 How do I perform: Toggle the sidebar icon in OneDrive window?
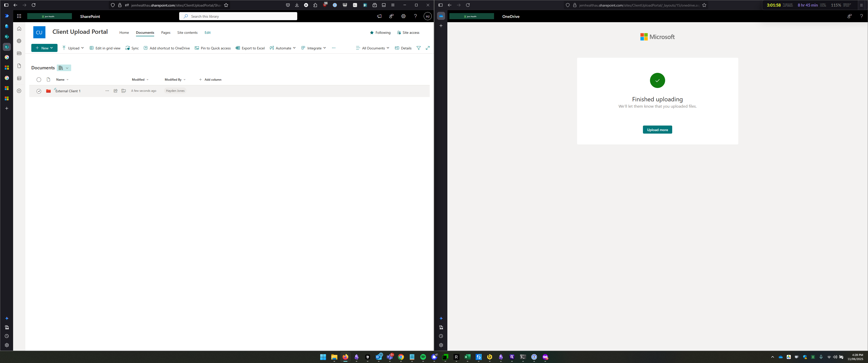[x=440, y=5]
